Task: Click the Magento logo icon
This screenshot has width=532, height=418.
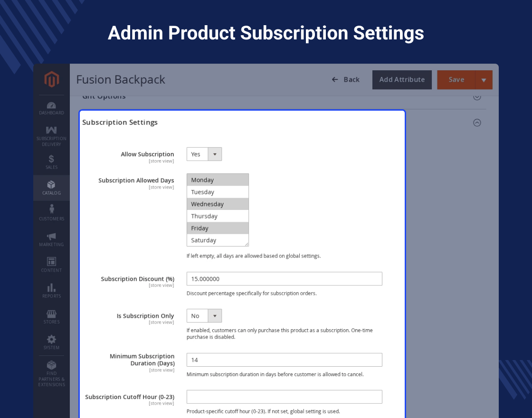Action: 52,79
